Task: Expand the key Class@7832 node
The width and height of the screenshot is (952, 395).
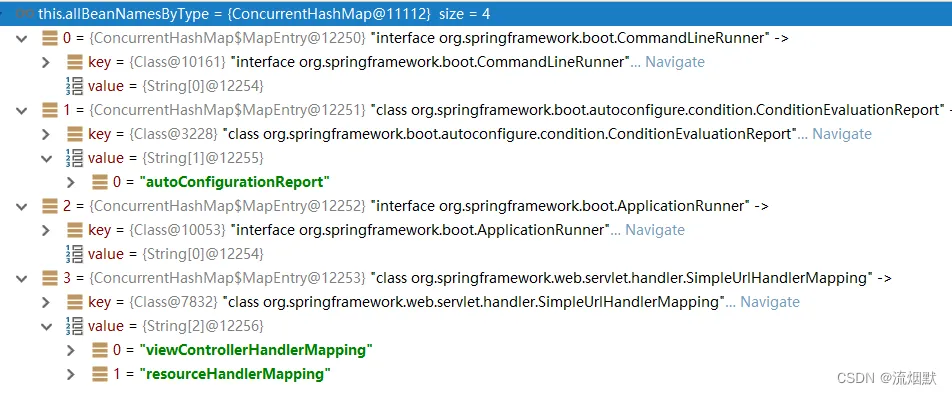Action: [x=46, y=302]
